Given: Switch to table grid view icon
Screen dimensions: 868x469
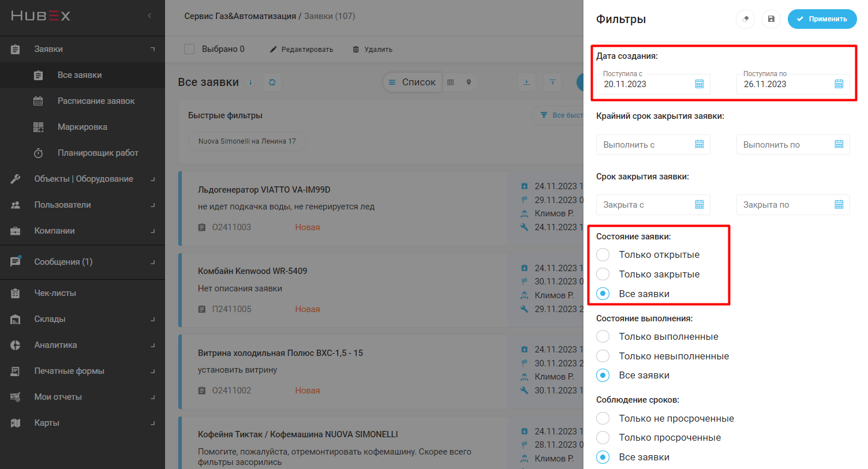Looking at the screenshot, I should 451,82.
